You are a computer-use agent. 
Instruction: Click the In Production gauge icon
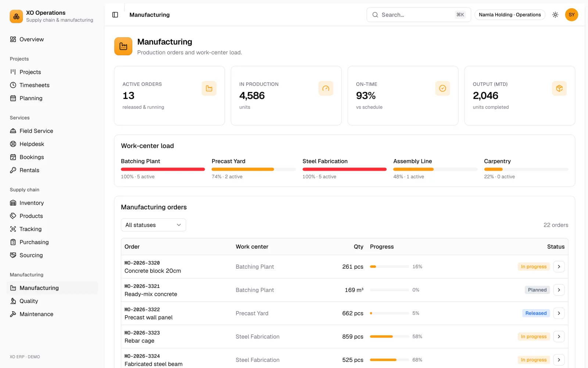coord(326,88)
